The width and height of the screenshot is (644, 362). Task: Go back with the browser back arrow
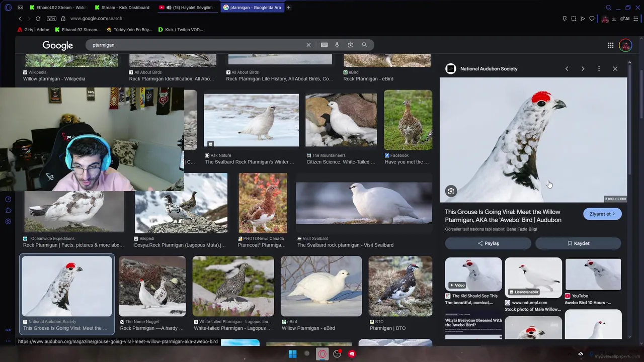[x=20, y=19]
